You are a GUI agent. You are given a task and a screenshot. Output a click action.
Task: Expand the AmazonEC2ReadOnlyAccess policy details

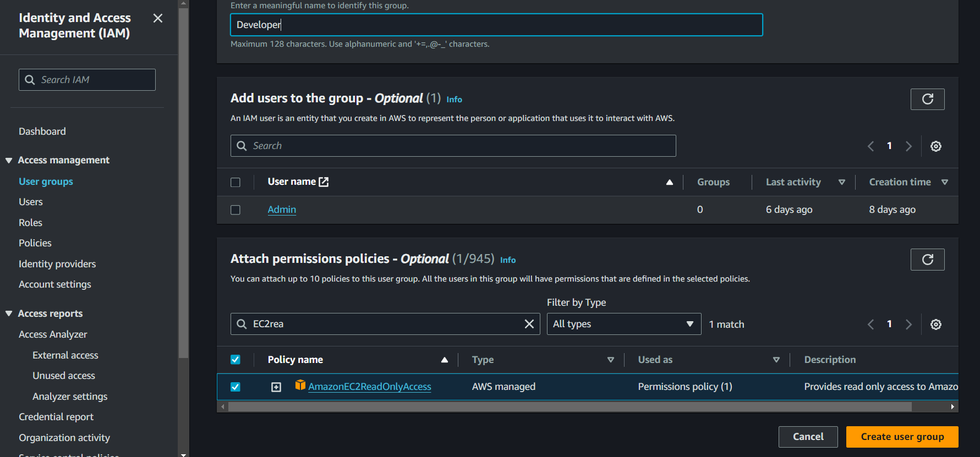coord(276,387)
